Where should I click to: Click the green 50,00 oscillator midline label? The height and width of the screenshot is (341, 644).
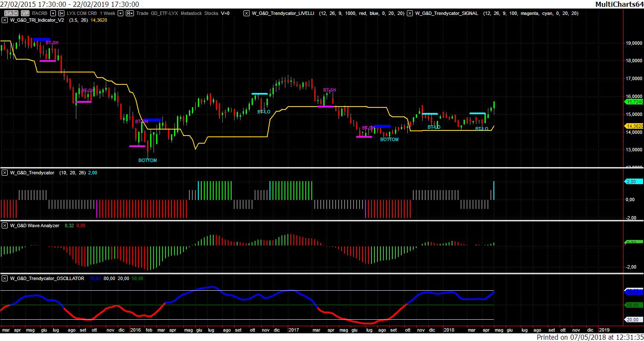click(632, 305)
